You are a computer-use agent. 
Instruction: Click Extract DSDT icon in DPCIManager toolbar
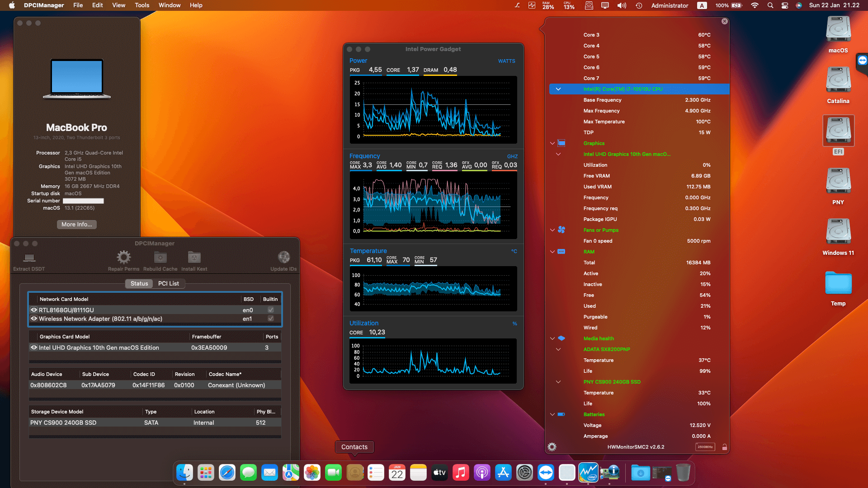click(x=29, y=258)
